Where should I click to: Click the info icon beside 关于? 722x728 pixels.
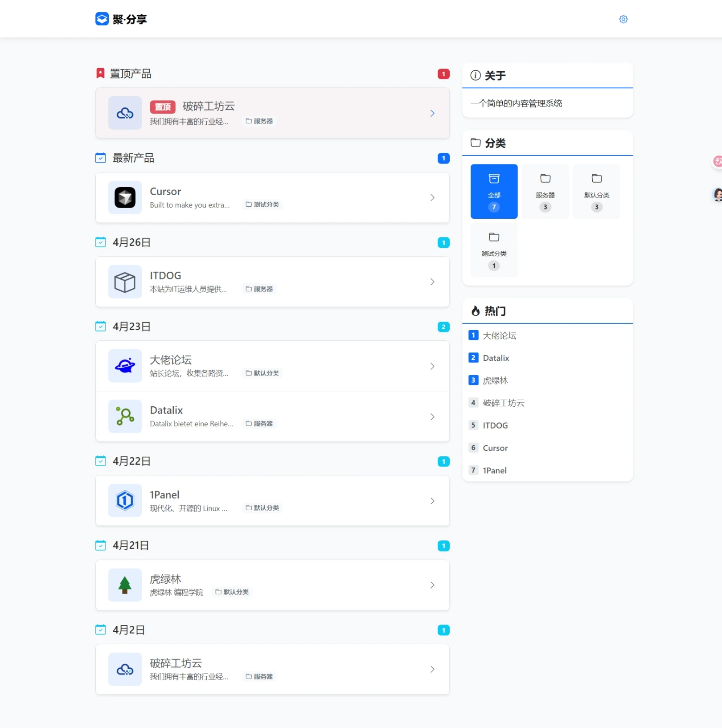click(476, 75)
